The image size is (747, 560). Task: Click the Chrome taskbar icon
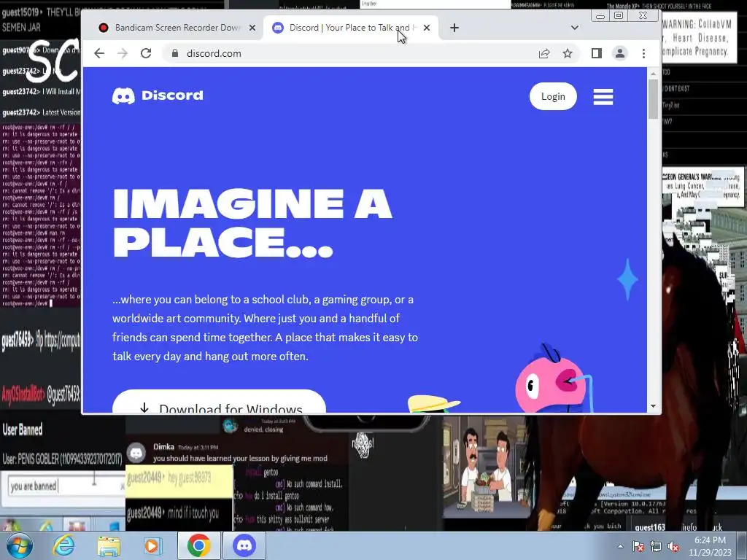click(198, 545)
